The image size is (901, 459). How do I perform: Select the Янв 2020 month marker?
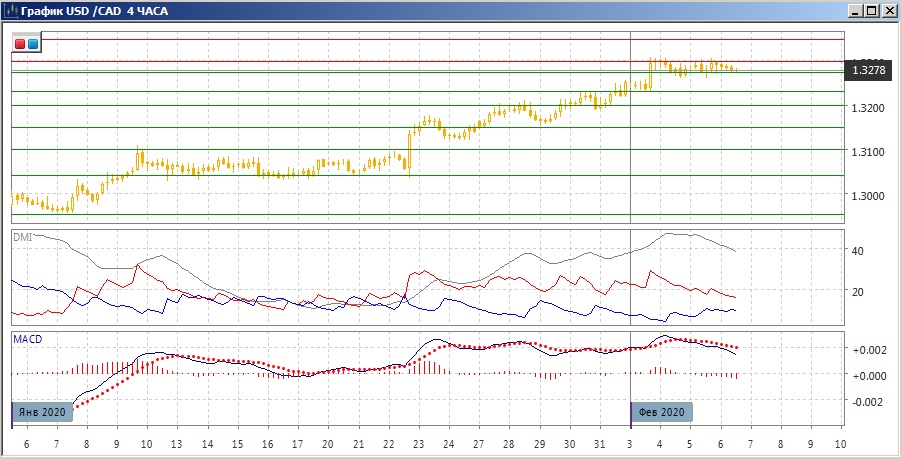43,412
